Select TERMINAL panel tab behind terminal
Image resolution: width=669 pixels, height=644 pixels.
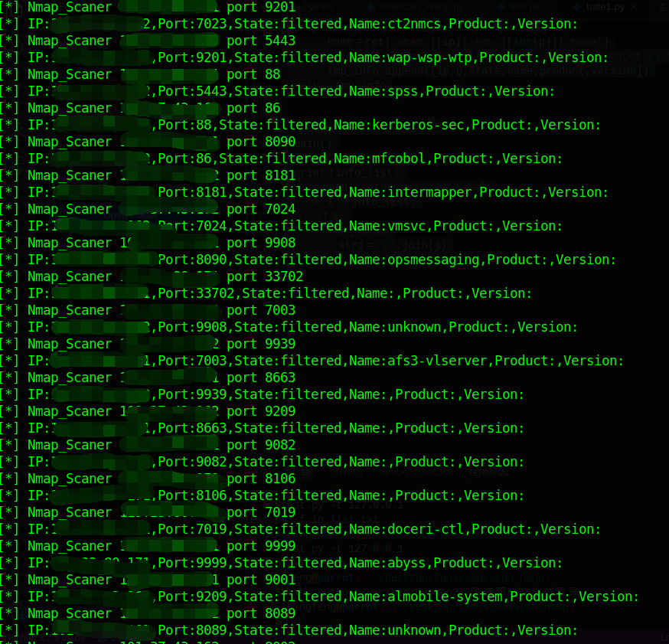point(489,473)
